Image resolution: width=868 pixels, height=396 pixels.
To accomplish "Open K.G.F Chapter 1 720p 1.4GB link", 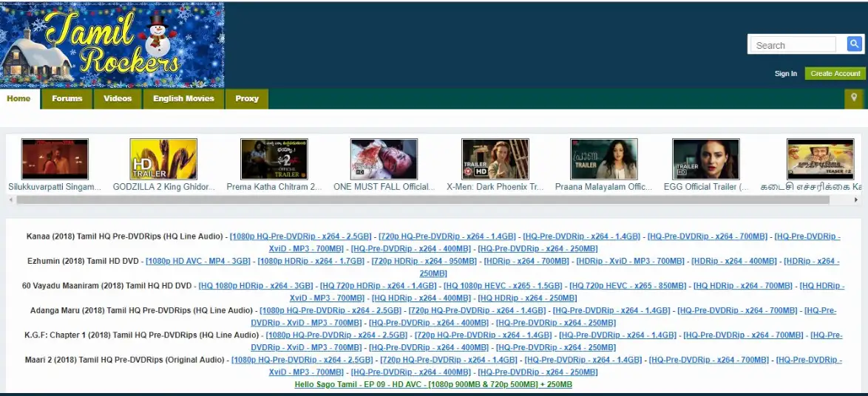I will (x=484, y=335).
